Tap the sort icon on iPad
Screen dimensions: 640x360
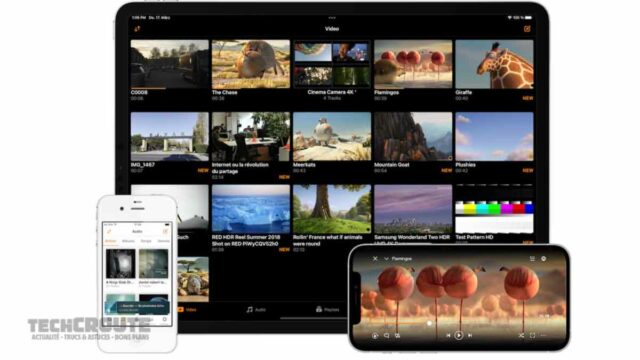(x=137, y=29)
